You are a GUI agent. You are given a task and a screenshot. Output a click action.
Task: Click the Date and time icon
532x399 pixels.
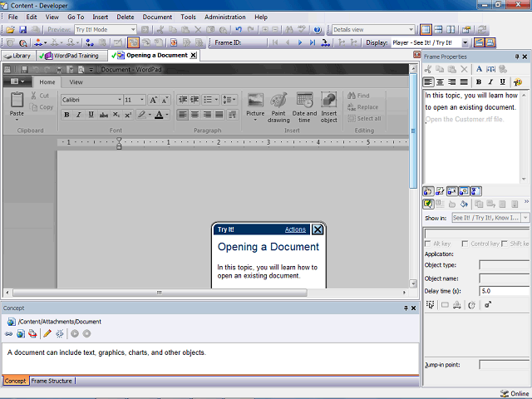tap(304, 107)
